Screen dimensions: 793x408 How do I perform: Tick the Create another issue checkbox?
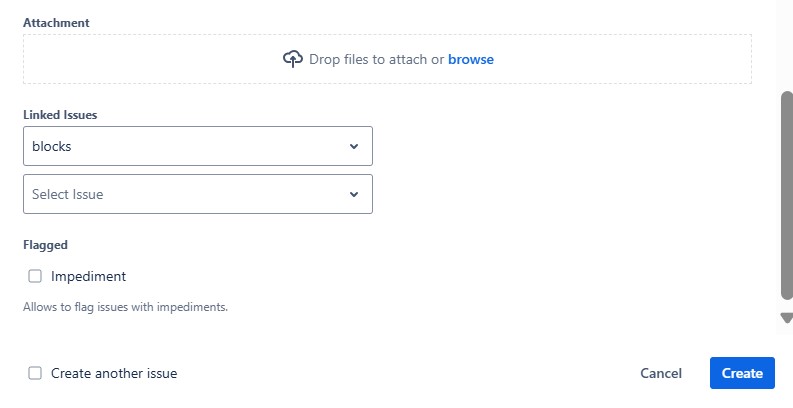[35, 373]
